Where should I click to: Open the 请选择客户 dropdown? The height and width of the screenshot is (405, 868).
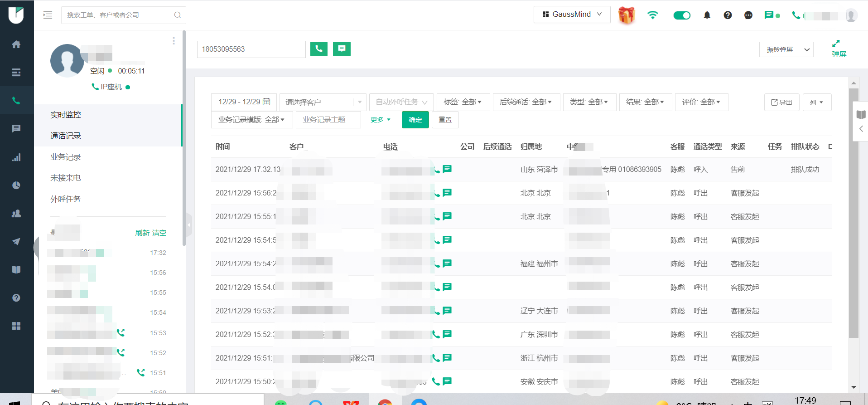click(x=323, y=102)
